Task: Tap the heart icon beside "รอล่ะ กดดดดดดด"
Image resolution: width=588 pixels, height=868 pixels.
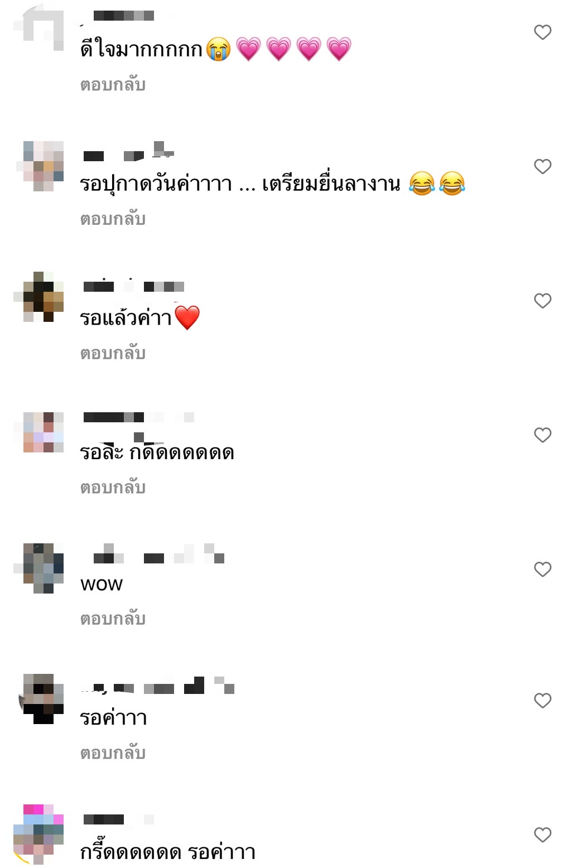Action: [x=543, y=435]
